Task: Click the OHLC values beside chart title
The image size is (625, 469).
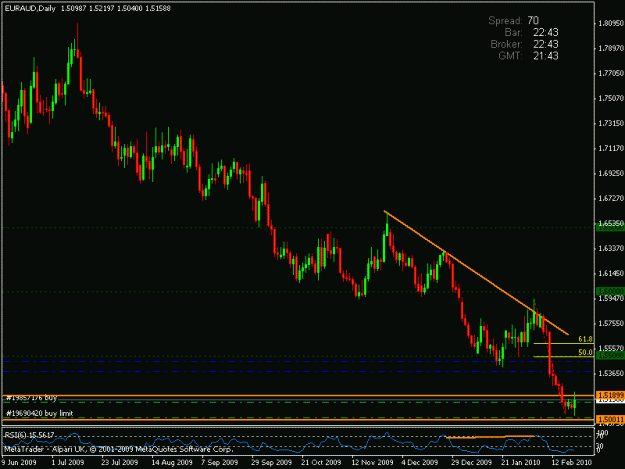Action: click(x=116, y=8)
